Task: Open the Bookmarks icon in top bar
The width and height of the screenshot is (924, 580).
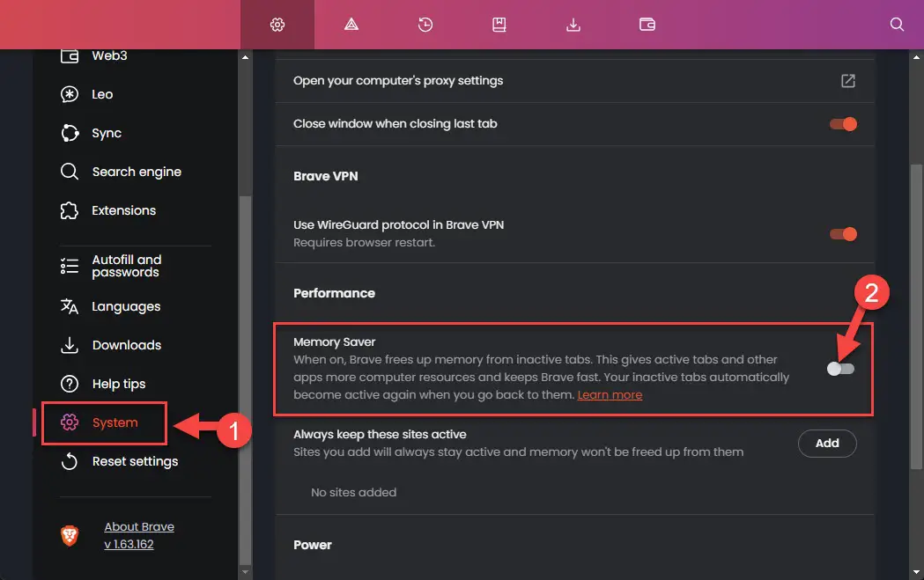Action: [499, 25]
